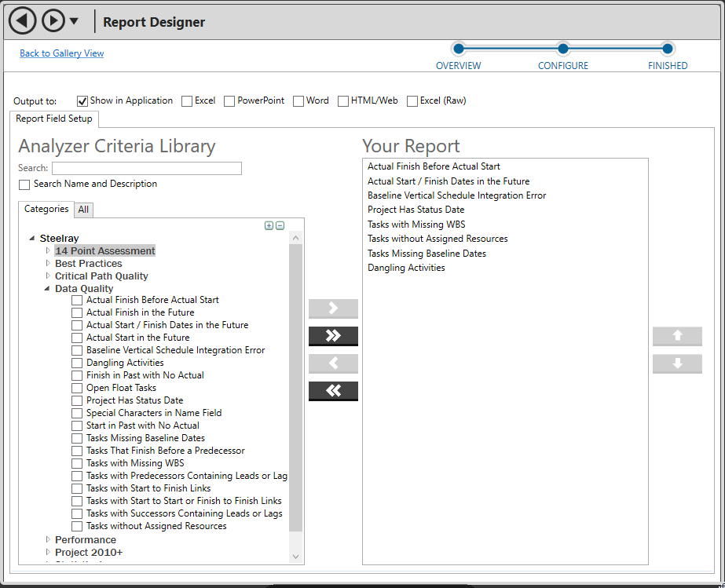
Task: Click the add all double right arrow
Action: click(x=333, y=336)
